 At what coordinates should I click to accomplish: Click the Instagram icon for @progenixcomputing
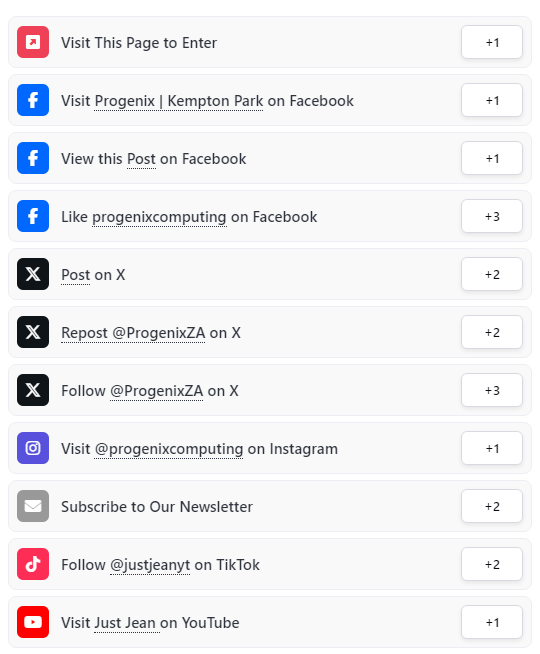[x=33, y=448]
